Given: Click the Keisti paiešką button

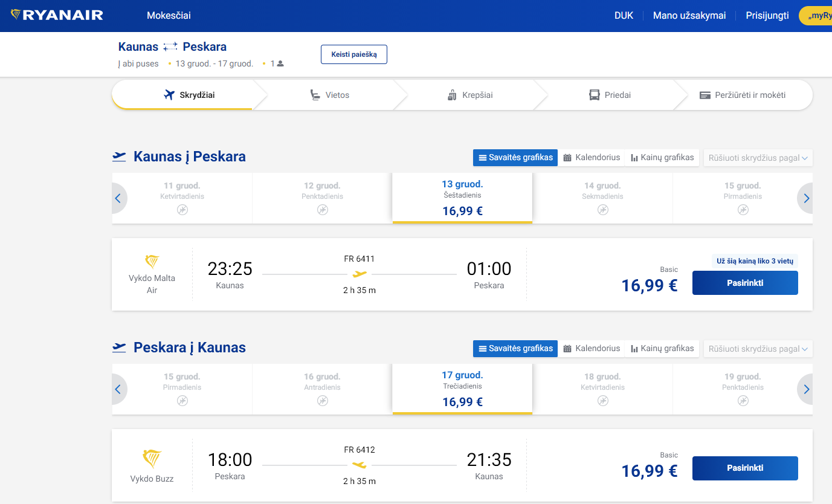Looking at the screenshot, I should click(353, 54).
